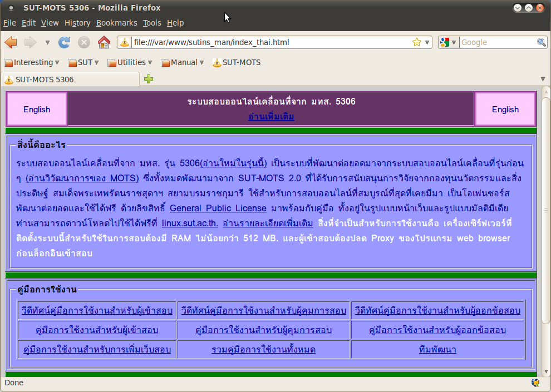Open คู่มือการใช้งานสำหรับการเพิ่มเว็บสอบ link
This screenshot has width=551, height=392.
point(97,350)
